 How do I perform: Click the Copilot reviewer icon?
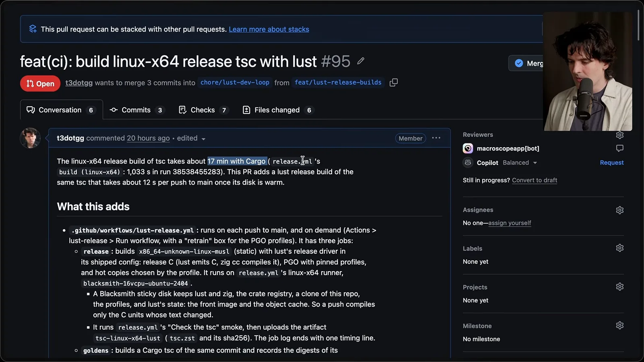click(x=468, y=162)
